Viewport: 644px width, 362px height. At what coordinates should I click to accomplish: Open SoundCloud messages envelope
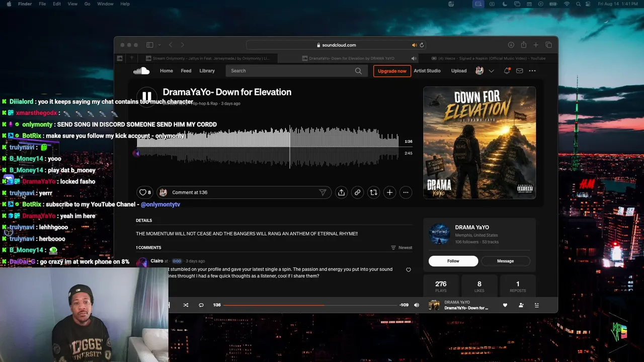(519, 71)
